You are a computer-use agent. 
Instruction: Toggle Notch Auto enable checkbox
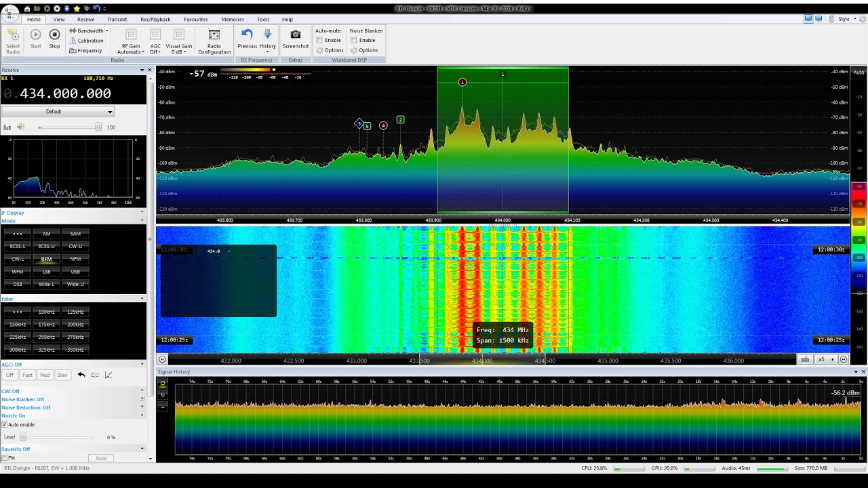coord(5,425)
